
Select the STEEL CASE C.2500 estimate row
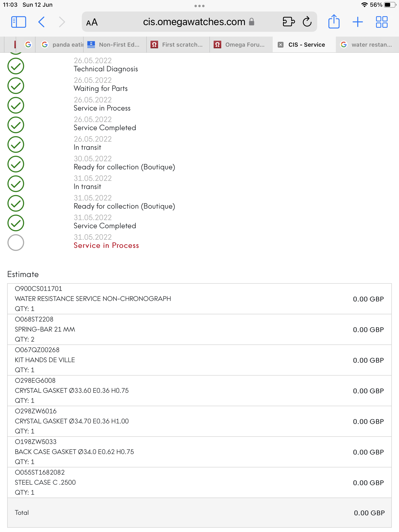[199, 482]
